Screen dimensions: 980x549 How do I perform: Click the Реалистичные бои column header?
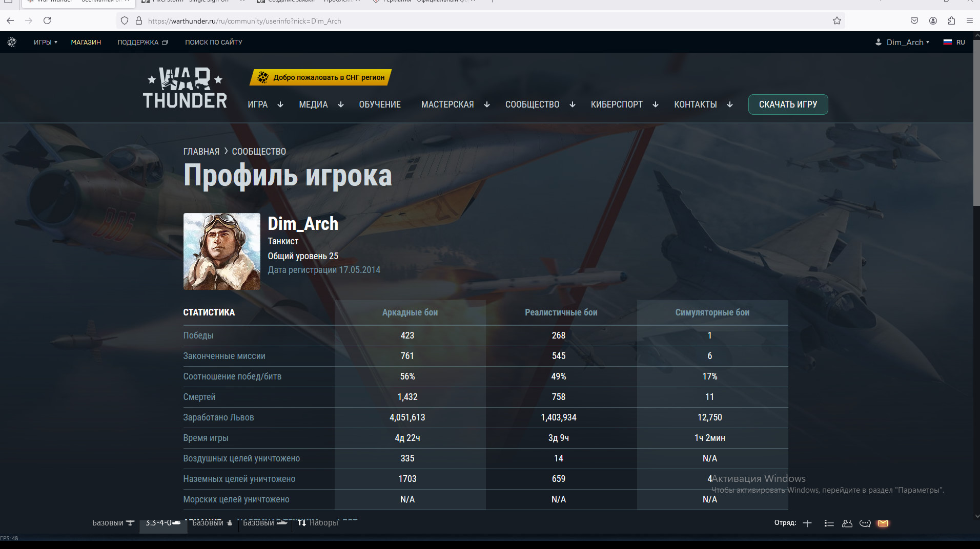pos(561,312)
